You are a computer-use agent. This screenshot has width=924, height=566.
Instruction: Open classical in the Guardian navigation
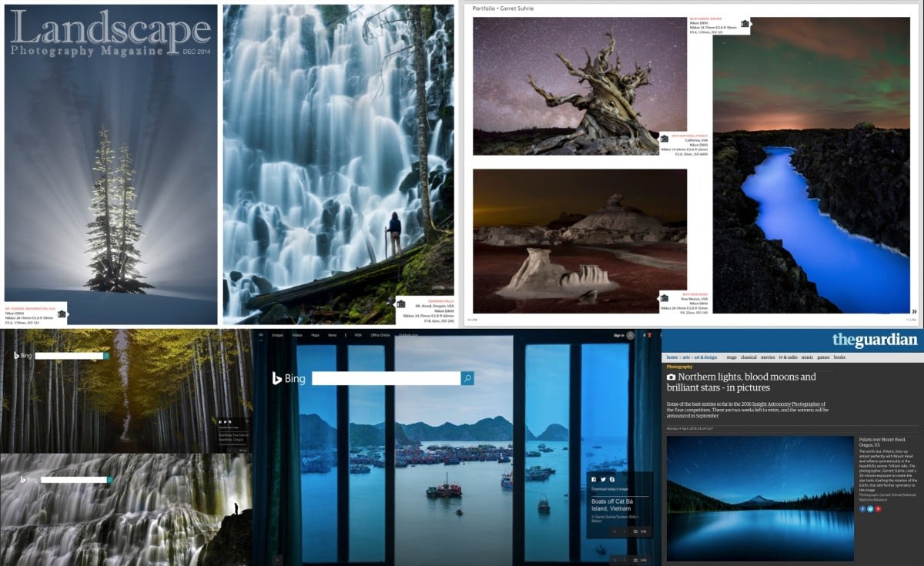748,357
